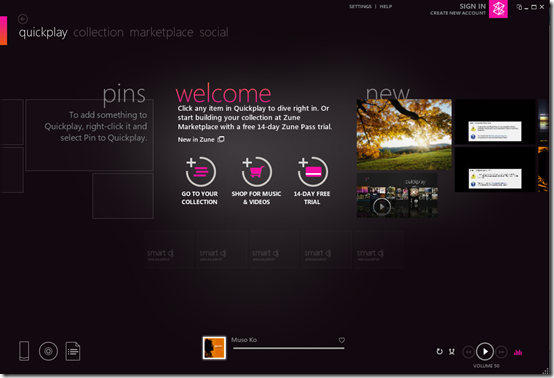Toggle the repeat button
This screenshot has width=554, height=378.
tap(440, 352)
